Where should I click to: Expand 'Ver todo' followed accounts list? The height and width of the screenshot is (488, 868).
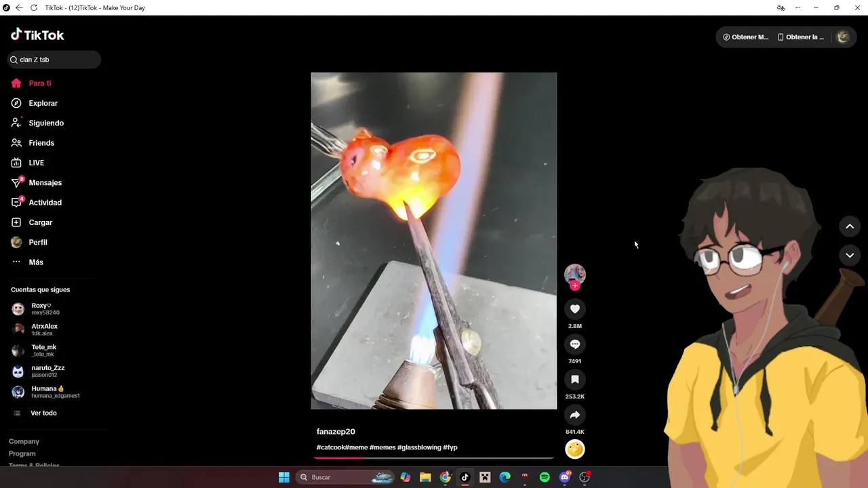click(x=43, y=413)
